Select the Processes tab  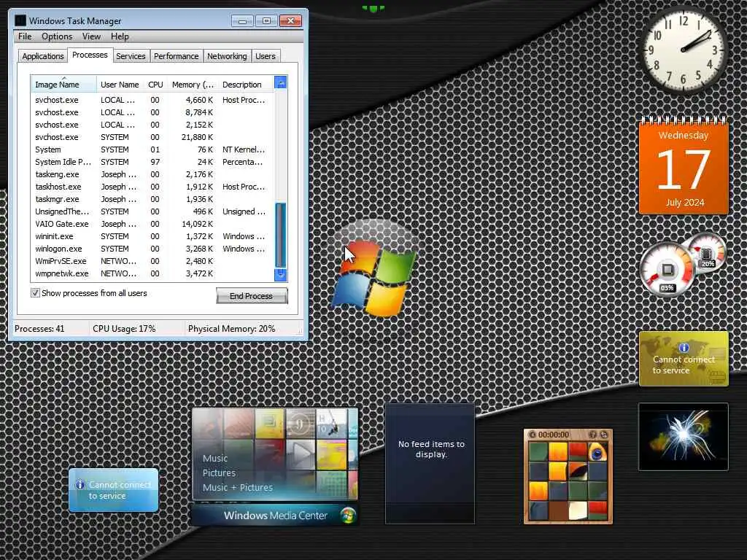pyautogui.click(x=90, y=55)
